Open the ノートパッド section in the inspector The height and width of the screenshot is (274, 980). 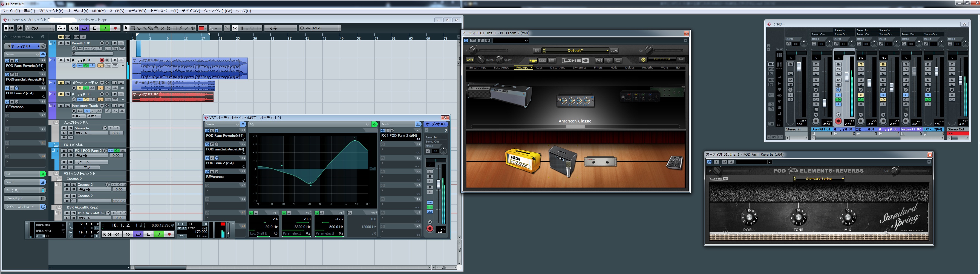25,199
